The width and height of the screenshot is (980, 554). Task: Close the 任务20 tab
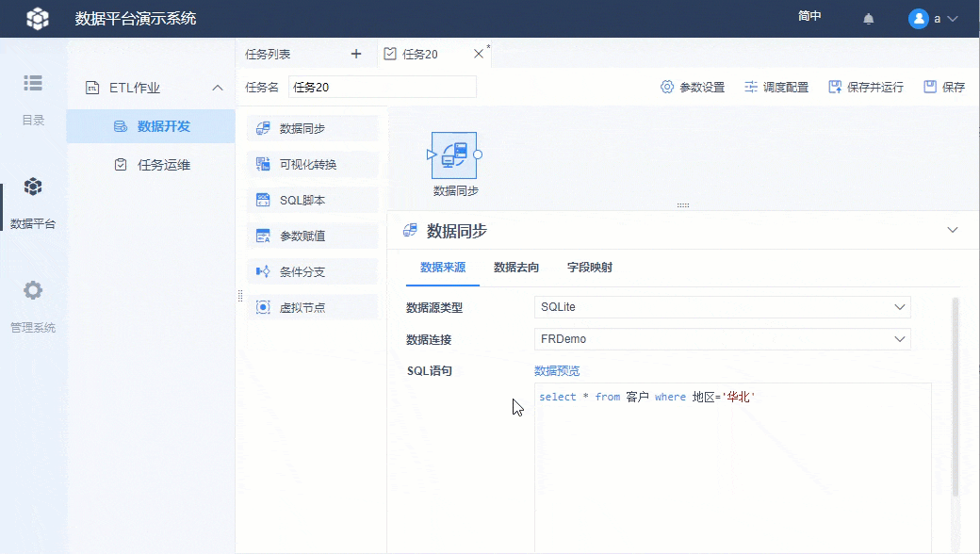tap(478, 54)
